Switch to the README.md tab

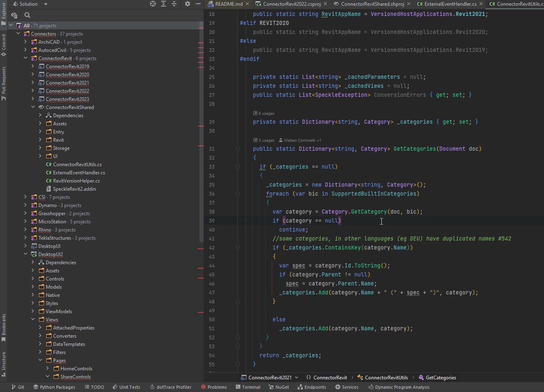pos(228,4)
